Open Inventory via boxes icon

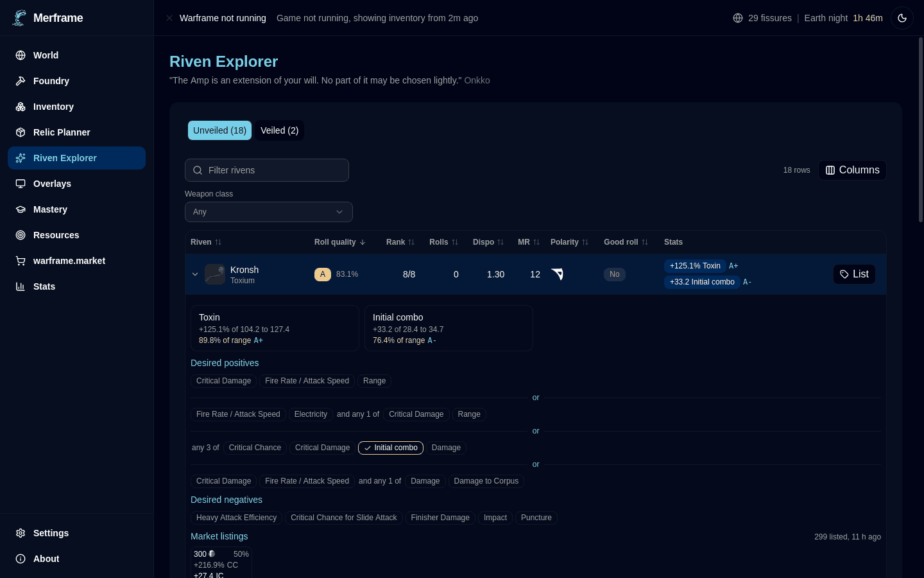(21, 107)
